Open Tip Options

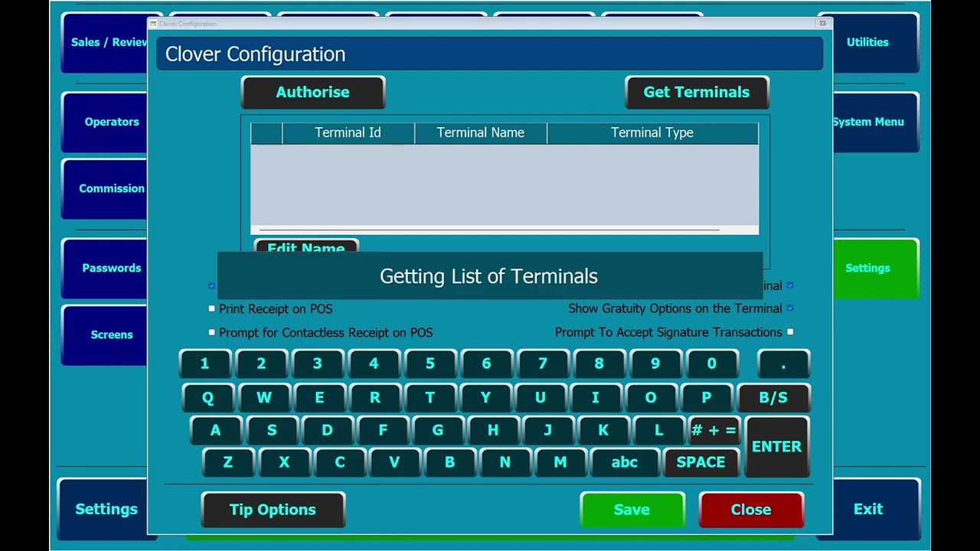(273, 510)
